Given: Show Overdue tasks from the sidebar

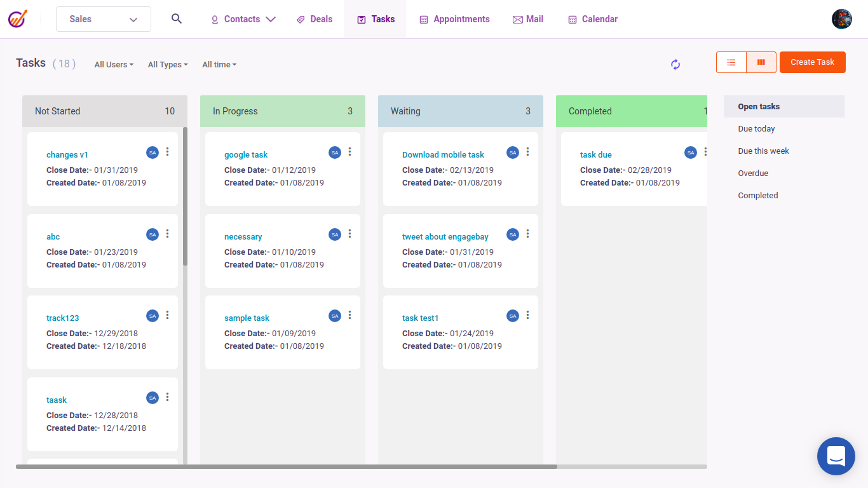Looking at the screenshot, I should [753, 173].
